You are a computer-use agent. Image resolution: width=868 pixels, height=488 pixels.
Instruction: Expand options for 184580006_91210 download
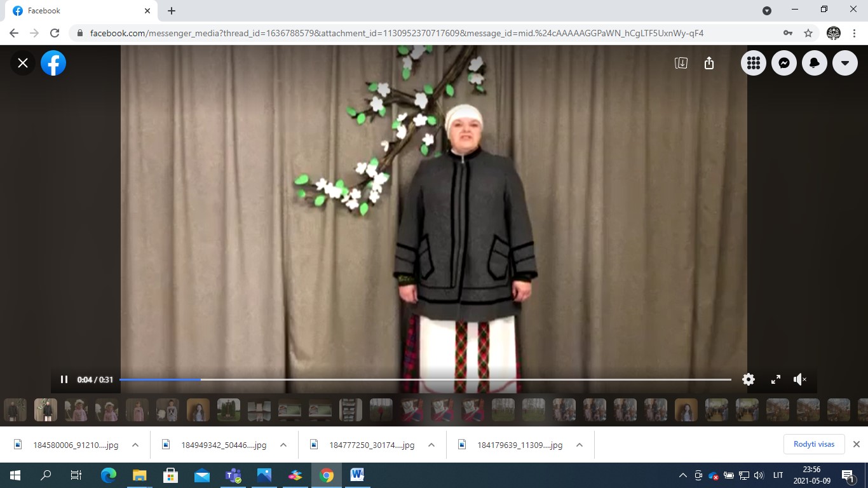point(135,445)
